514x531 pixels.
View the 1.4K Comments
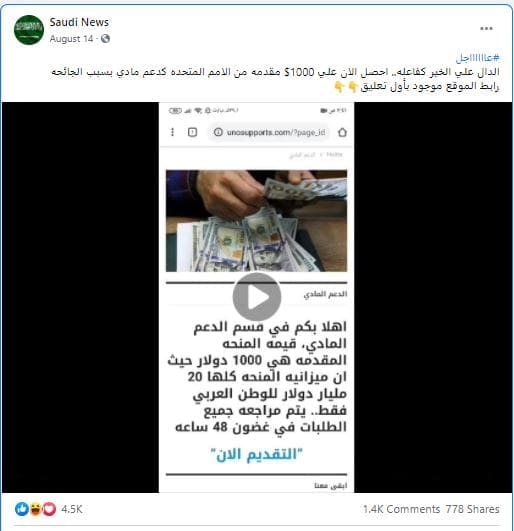coord(402,509)
